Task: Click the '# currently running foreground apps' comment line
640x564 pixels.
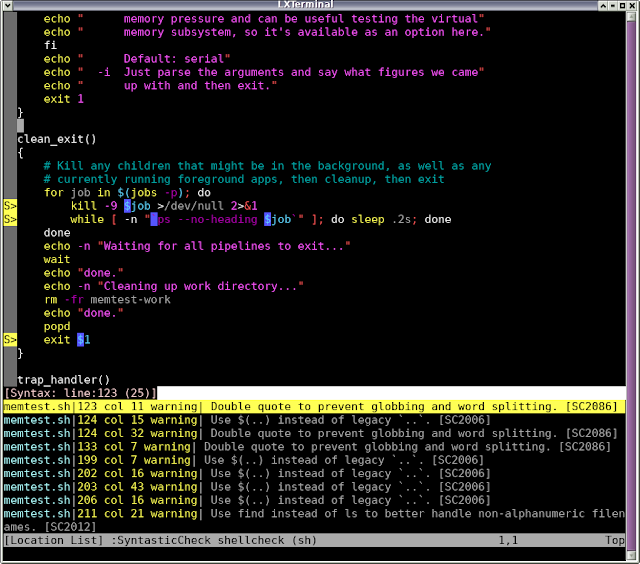Action: [x=244, y=179]
